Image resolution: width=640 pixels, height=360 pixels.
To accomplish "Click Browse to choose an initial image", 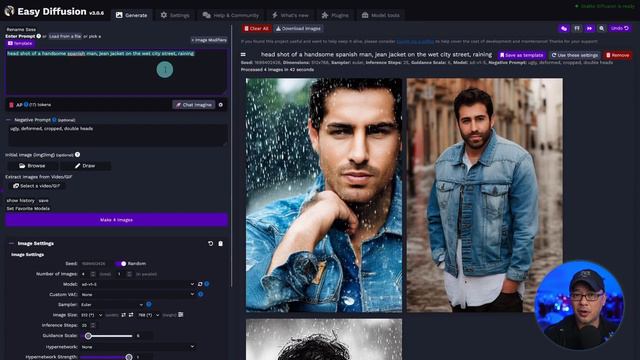I will click(x=32, y=166).
